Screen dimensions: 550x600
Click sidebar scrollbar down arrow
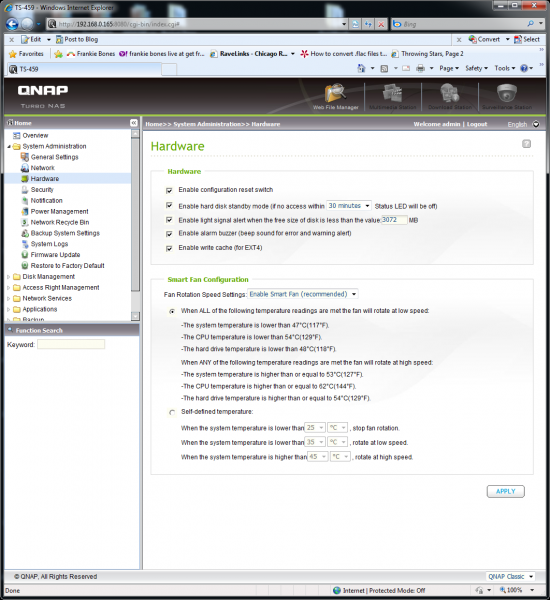point(135,316)
